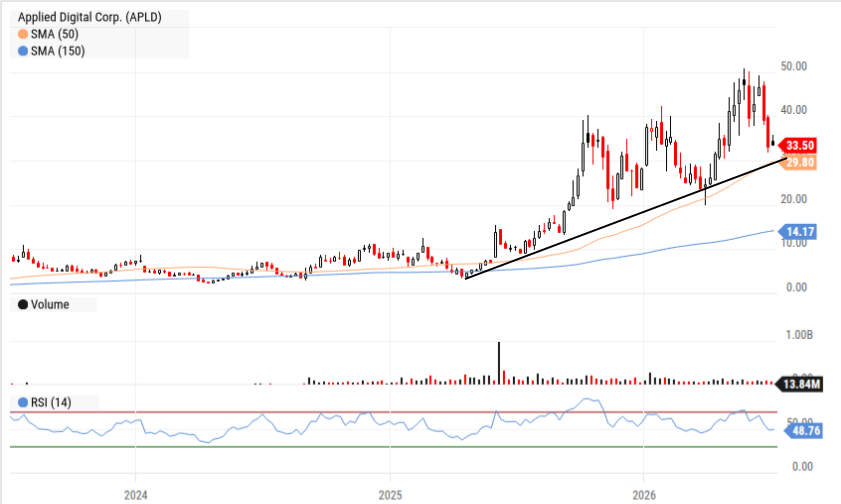Click the SMA (150) legend label

pyautogui.click(x=58, y=51)
